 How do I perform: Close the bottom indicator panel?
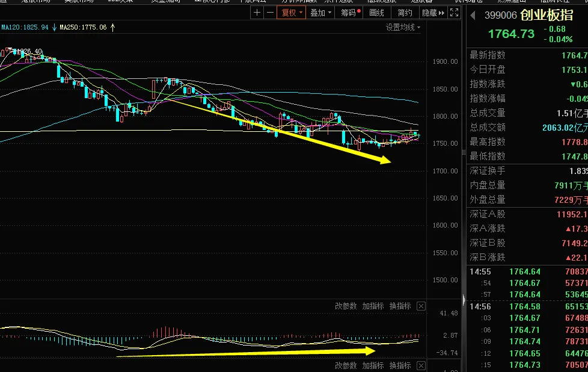(x=421, y=365)
